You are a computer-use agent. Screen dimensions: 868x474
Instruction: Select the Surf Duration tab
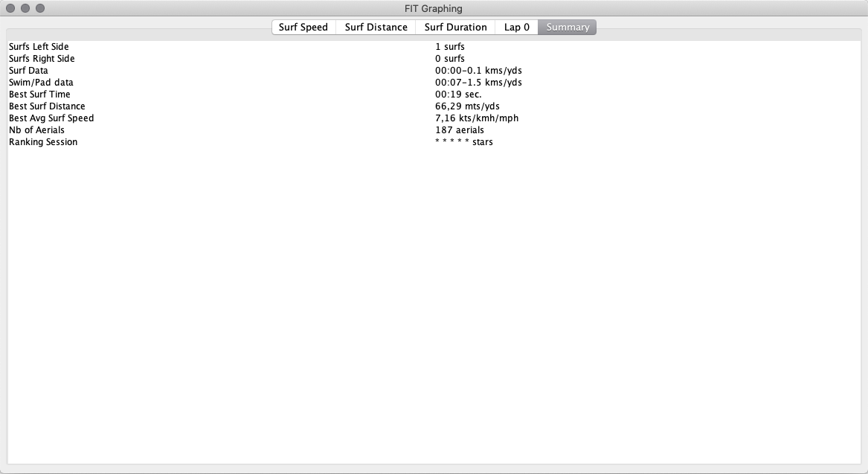[x=455, y=27]
